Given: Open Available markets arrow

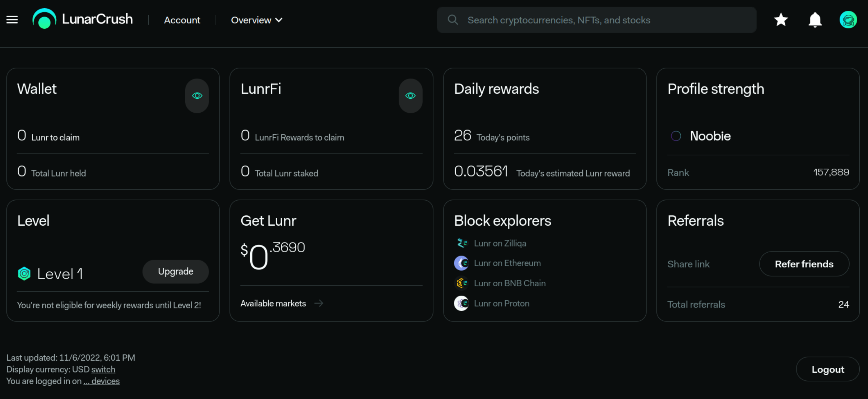Looking at the screenshot, I should (x=319, y=304).
